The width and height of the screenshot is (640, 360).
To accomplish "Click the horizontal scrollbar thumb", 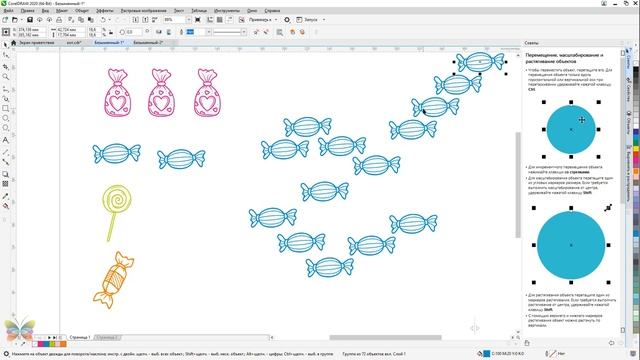I will (385, 338).
